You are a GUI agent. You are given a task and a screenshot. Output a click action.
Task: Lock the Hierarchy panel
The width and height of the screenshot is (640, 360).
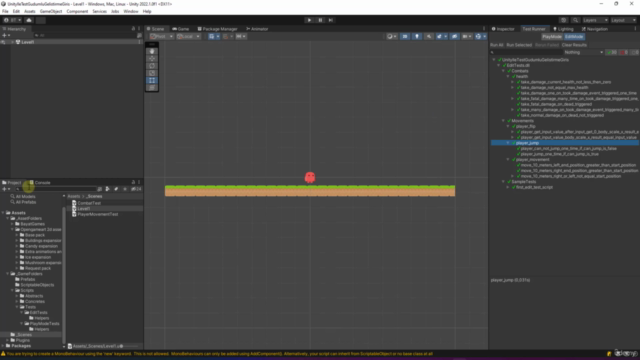[133, 29]
